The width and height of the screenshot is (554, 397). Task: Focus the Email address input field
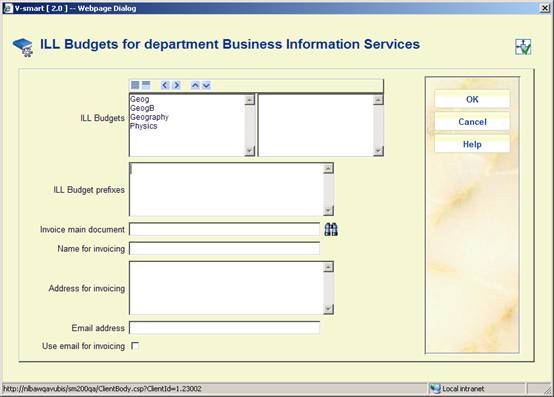pyautogui.click(x=225, y=328)
